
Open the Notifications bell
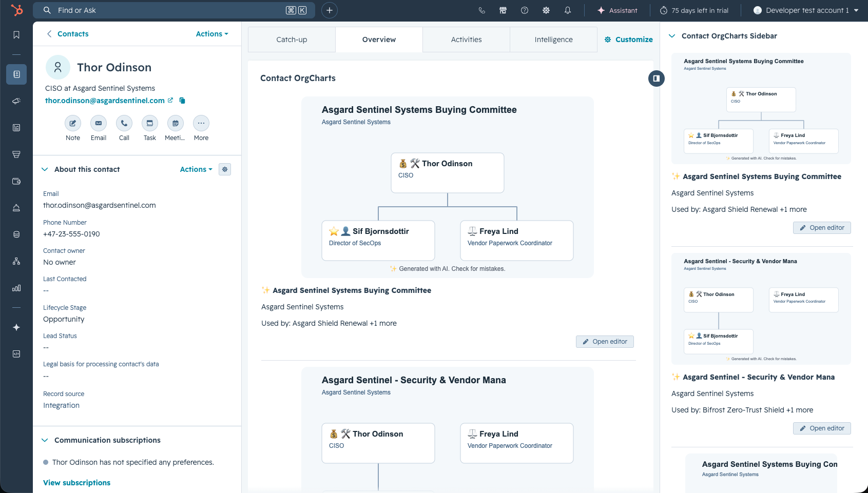tap(568, 10)
